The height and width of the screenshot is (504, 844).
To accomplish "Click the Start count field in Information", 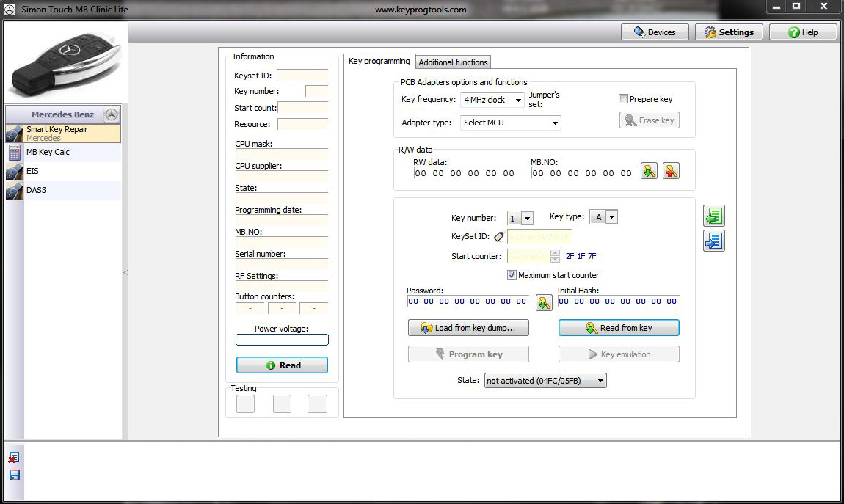I will pos(302,108).
